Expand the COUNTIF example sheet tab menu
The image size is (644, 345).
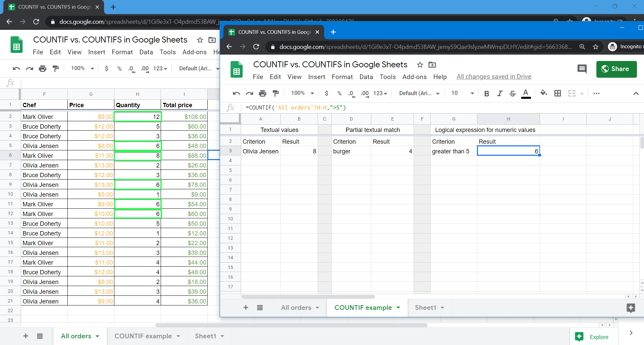398,307
